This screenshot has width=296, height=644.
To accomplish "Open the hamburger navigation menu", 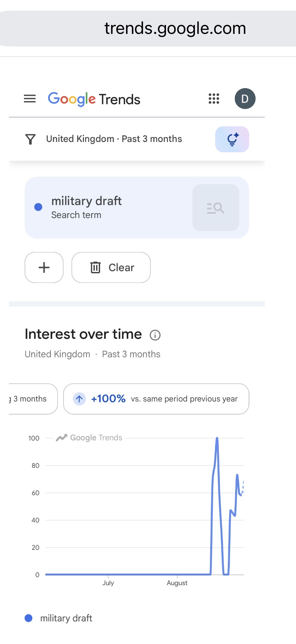I will 30,99.
